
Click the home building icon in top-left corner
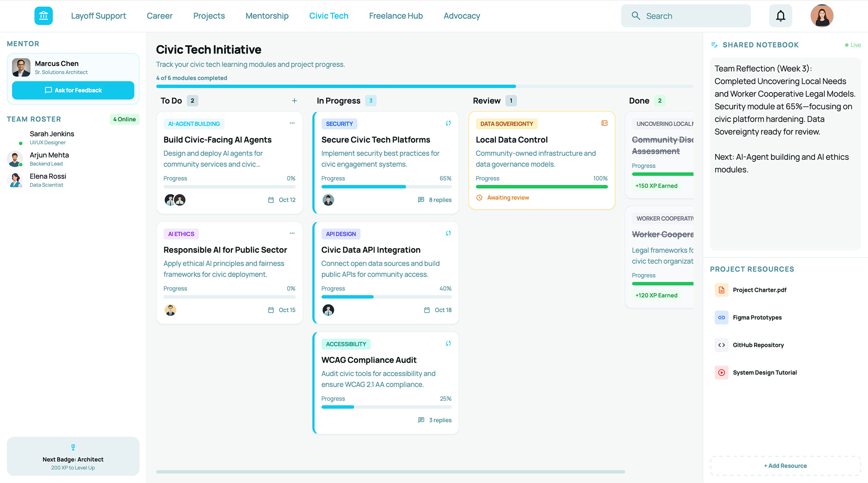[43, 16]
